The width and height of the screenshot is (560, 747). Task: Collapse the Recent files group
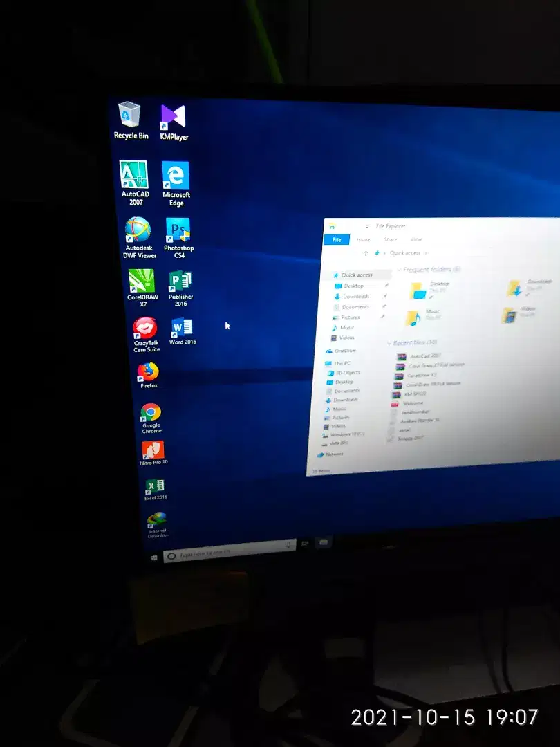[389, 343]
